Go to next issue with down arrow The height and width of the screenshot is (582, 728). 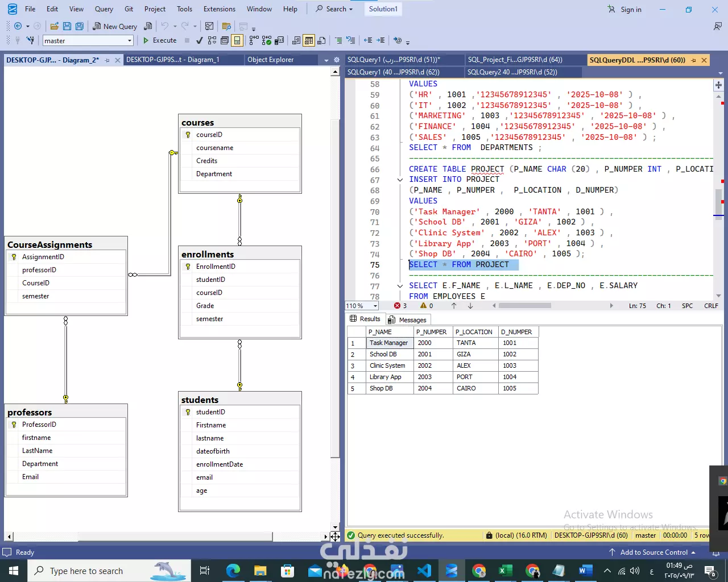[x=470, y=306]
